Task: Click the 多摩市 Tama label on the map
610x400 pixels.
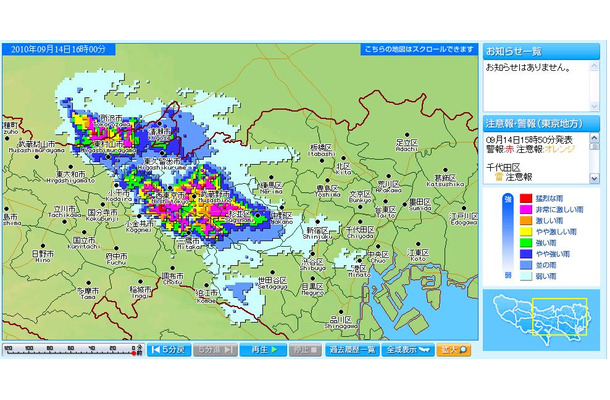Action: coord(88,293)
